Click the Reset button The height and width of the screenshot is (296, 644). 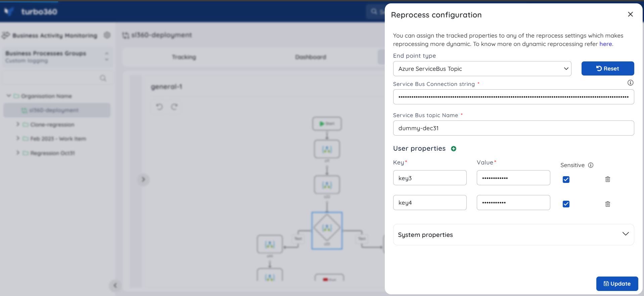tap(607, 68)
